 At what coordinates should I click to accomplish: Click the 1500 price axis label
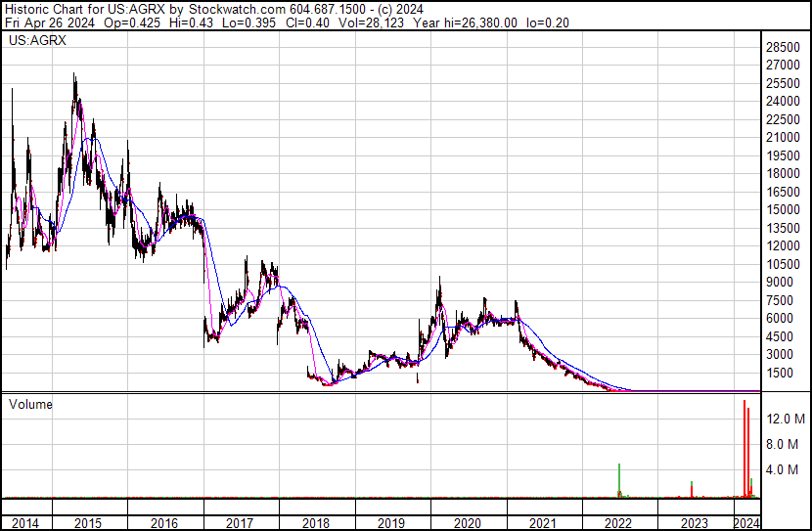click(x=780, y=374)
